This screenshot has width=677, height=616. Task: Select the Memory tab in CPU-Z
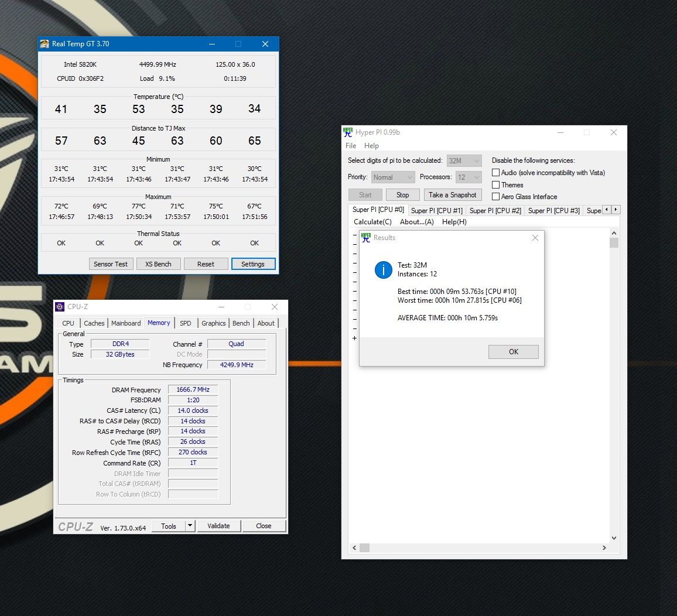[159, 323]
